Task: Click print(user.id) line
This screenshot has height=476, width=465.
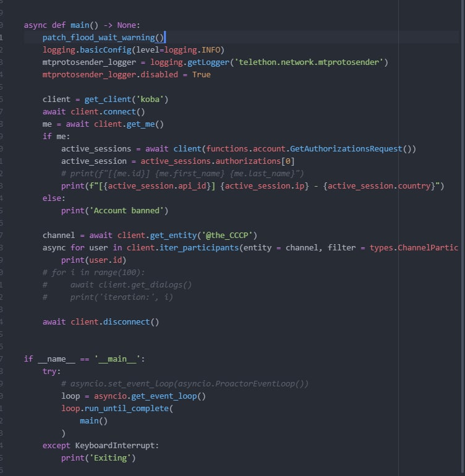Action: [93, 260]
